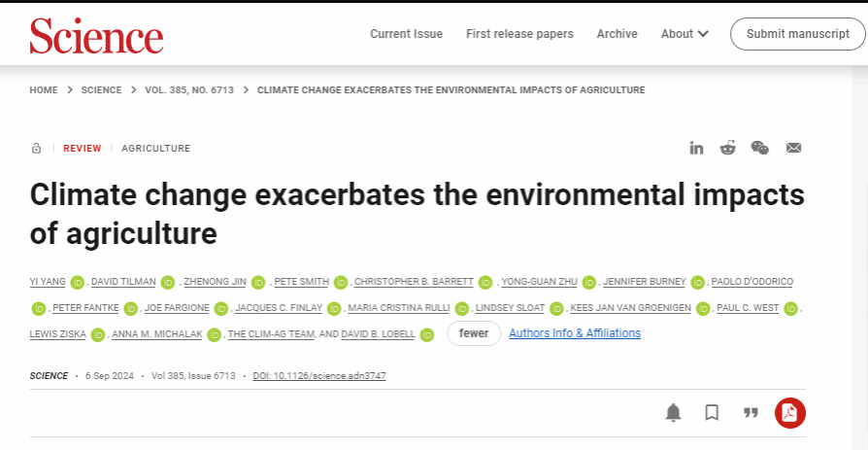Click HOME in the breadcrumb
Screen dimensions: 868x450
click(44, 90)
